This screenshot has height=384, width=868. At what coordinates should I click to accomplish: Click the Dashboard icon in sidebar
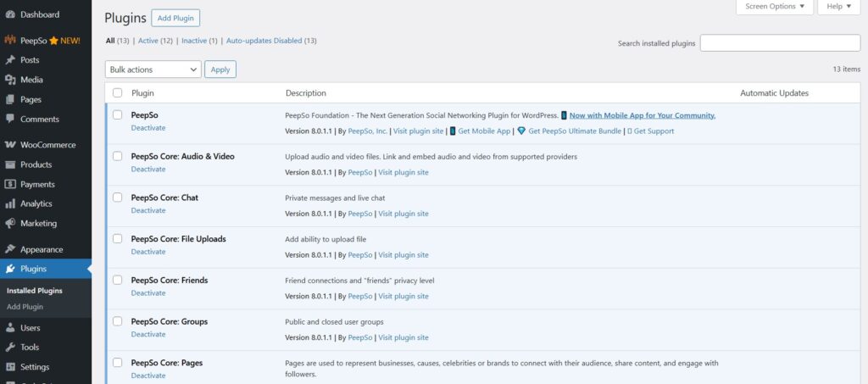point(10,14)
